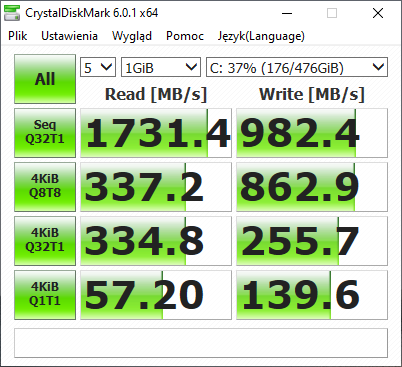This screenshot has height=367, width=402.
Task: Start the 4KiB Q8T8 test
Action: (x=45, y=187)
